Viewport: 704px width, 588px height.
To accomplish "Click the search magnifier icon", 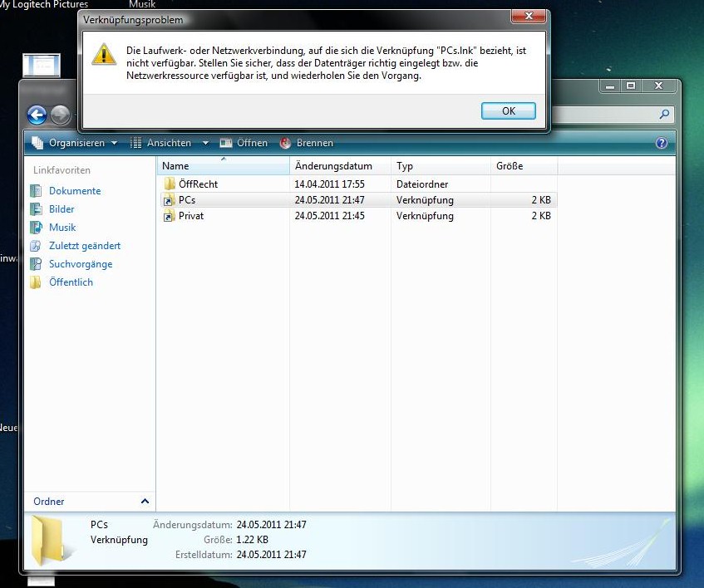I will (x=664, y=115).
